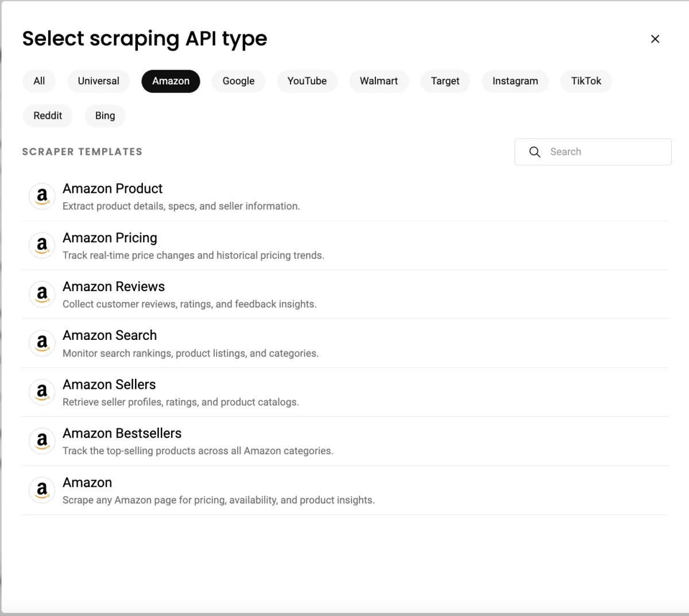
Task: Click 'Collect customer reviews, ratings' description
Action: click(x=189, y=304)
